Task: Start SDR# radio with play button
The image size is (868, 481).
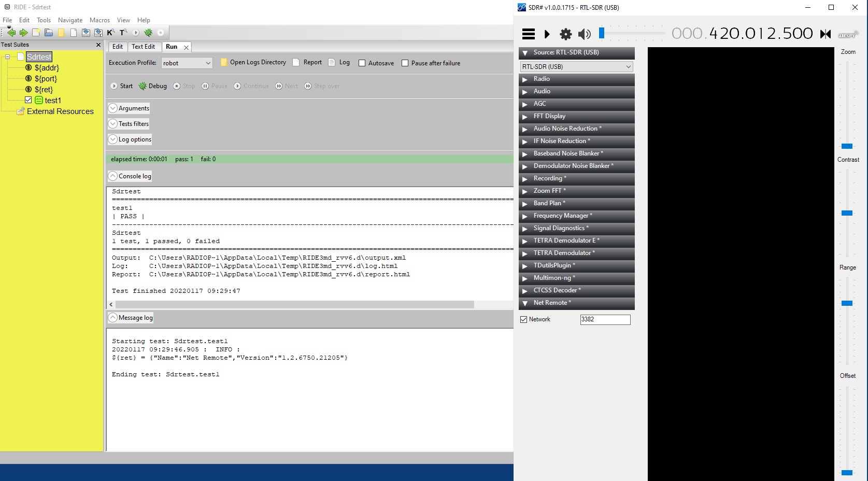Action: click(x=547, y=34)
